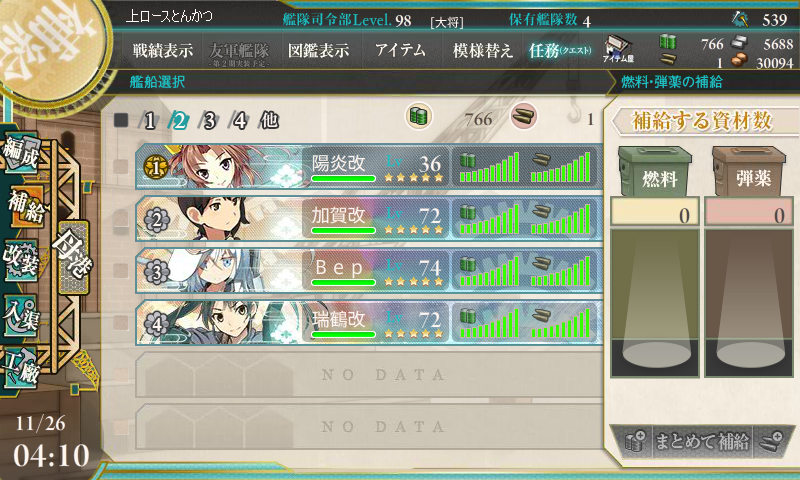Switch to the 他 other ships tab

(x=269, y=120)
